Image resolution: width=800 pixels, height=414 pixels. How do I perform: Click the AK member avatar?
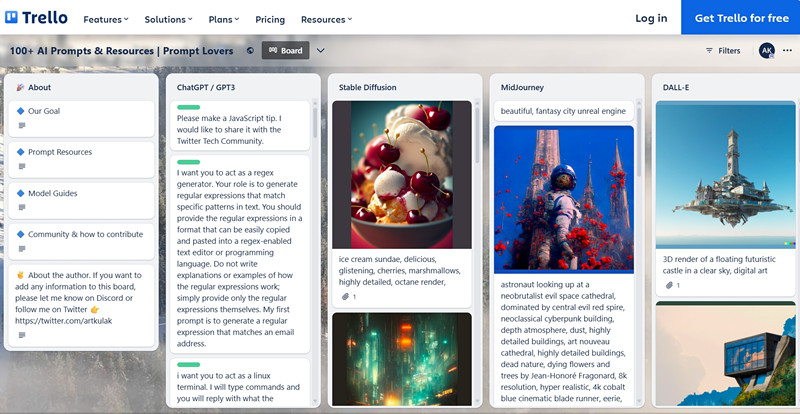766,51
